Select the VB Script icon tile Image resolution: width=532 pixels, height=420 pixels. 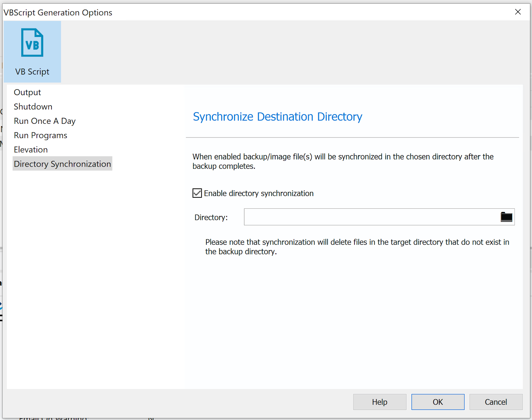pyautogui.click(x=32, y=52)
